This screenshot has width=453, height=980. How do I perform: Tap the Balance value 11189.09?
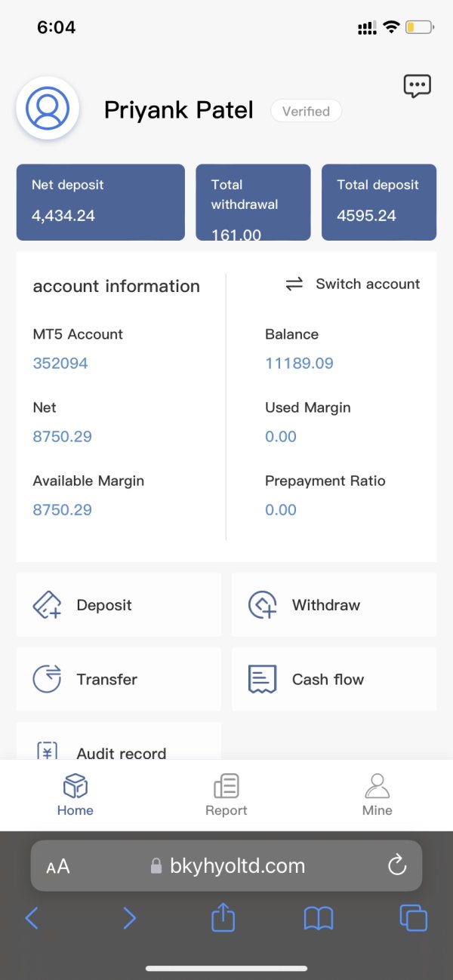299,363
